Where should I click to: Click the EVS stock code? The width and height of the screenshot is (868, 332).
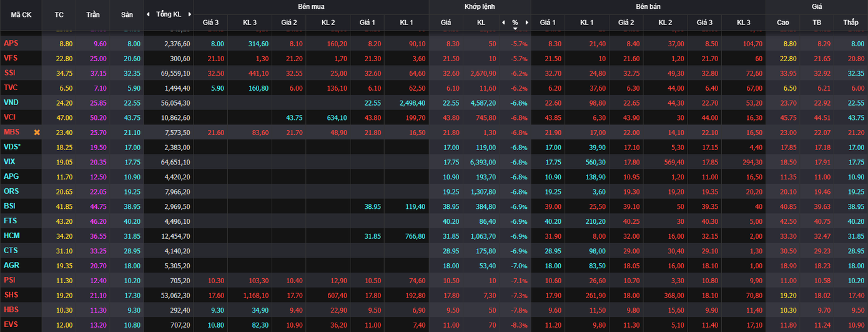pos(11,324)
